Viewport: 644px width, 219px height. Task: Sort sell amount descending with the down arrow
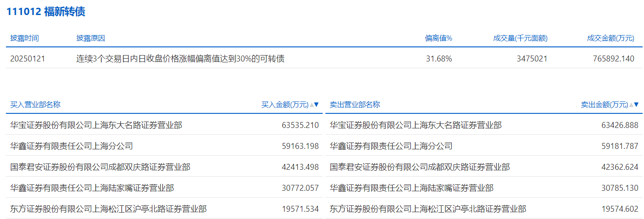click(636, 105)
